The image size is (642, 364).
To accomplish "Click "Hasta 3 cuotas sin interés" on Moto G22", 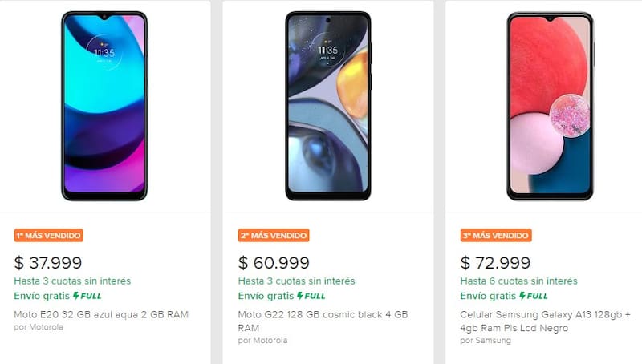I will 296,281.
